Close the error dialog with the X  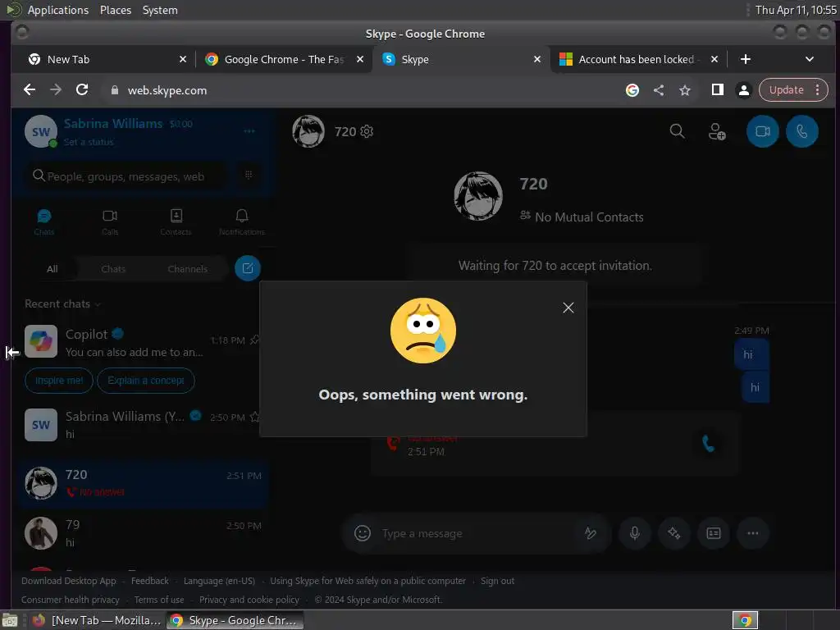click(x=568, y=308)
